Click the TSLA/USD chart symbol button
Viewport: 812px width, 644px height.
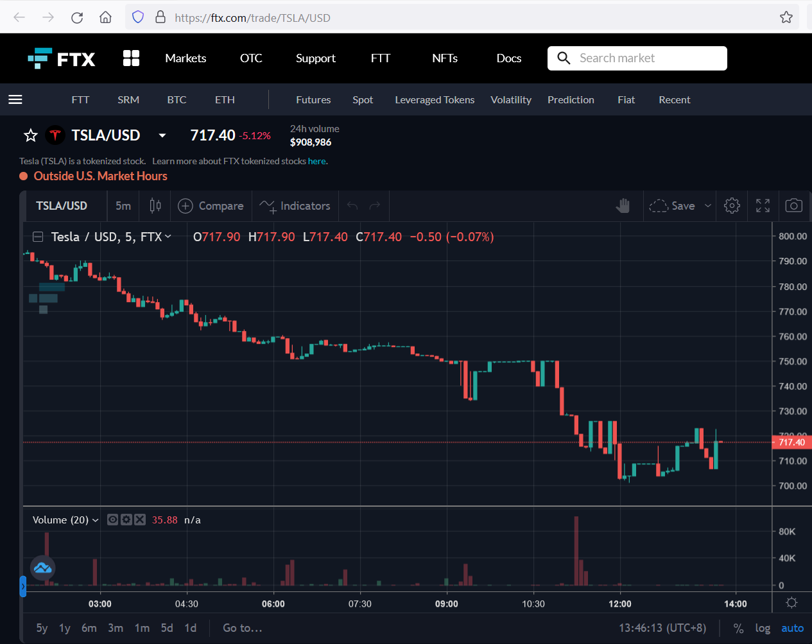(x=62, y=206)
